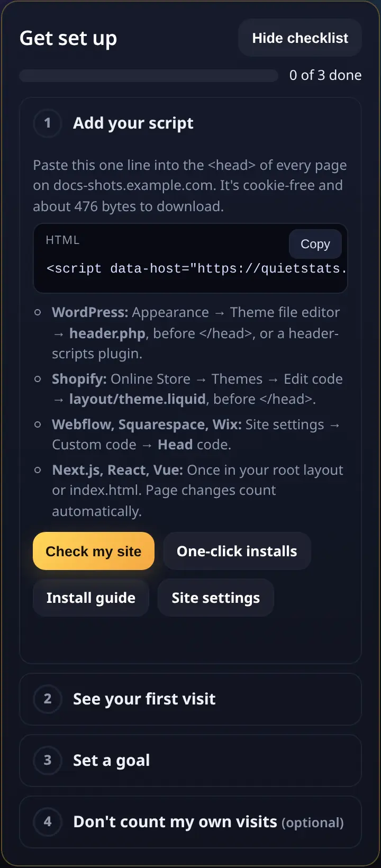Image resolution: width=381 pixels, height=868 pixels.
Task: Click the step 1 number circle
Action: 48,123
